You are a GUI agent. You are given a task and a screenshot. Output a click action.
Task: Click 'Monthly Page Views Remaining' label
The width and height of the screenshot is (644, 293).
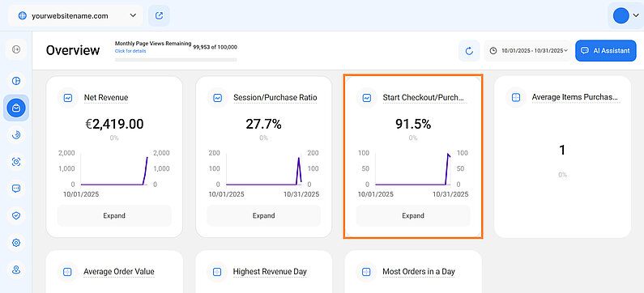pos(153,44)
